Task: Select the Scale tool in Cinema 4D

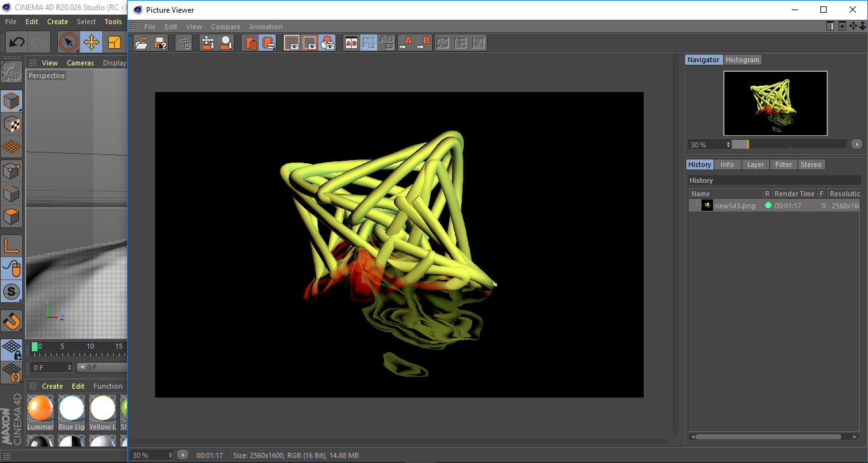Action: tap(114, 43)
